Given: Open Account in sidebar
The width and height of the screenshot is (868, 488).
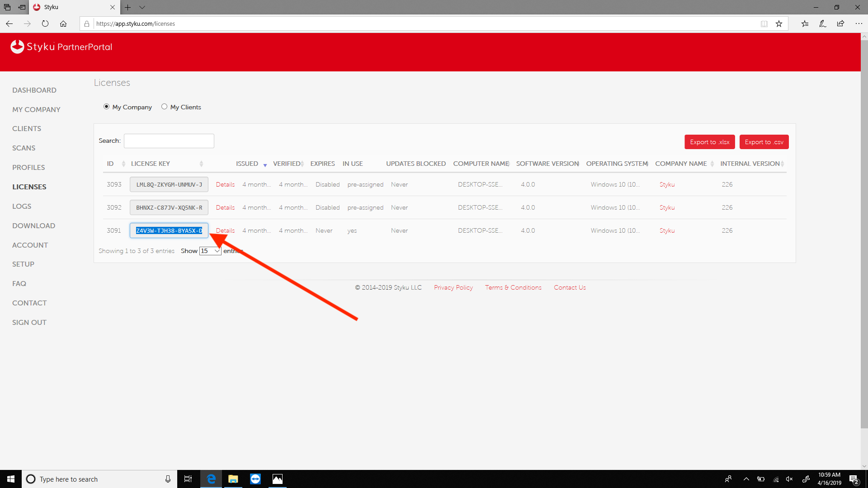Looking at the screenshot, I should 30,245.
